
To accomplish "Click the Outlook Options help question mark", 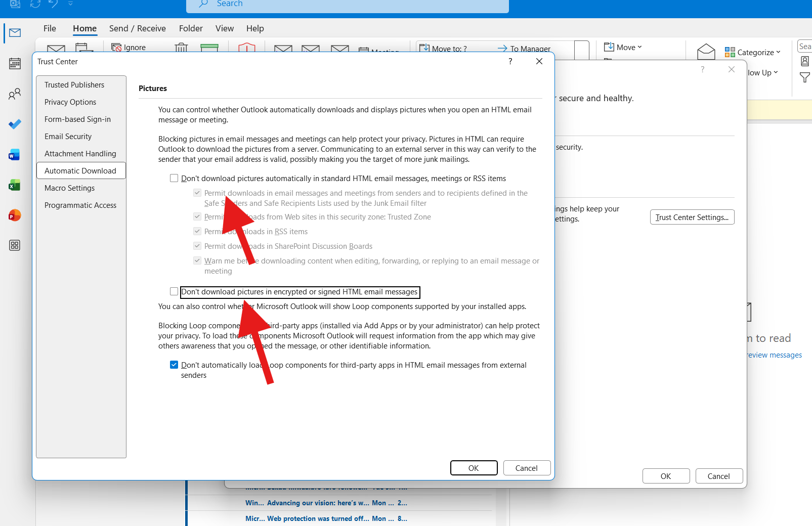I will coord(702,69).
